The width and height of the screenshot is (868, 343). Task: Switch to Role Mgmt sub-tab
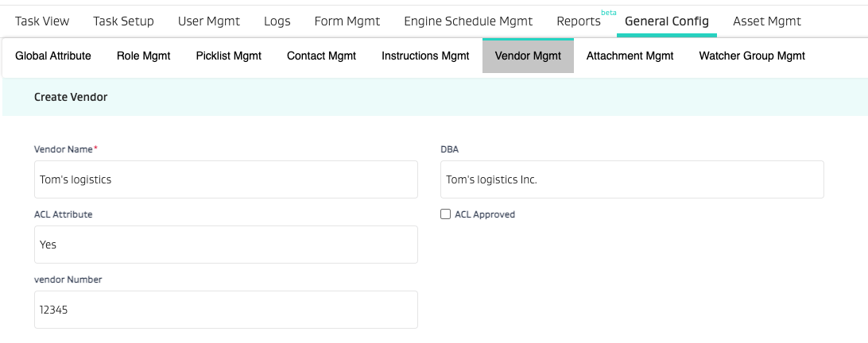click(143, 56)
